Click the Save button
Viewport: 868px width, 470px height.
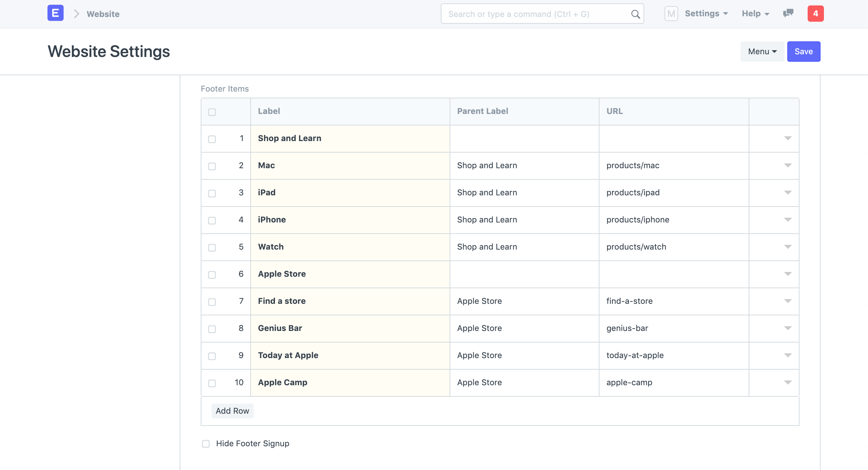(x=804, y=51)
